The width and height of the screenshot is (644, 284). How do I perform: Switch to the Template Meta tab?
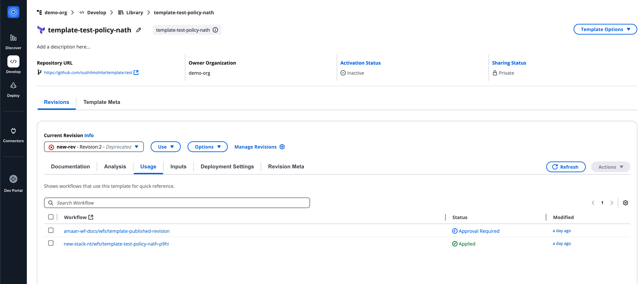[x=101, y=102]
